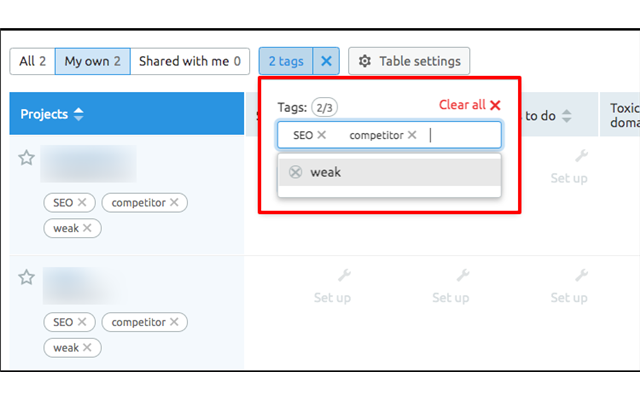Switch to the My own tab
Viewport: 640px width, 400px height.
pos(92,61)
